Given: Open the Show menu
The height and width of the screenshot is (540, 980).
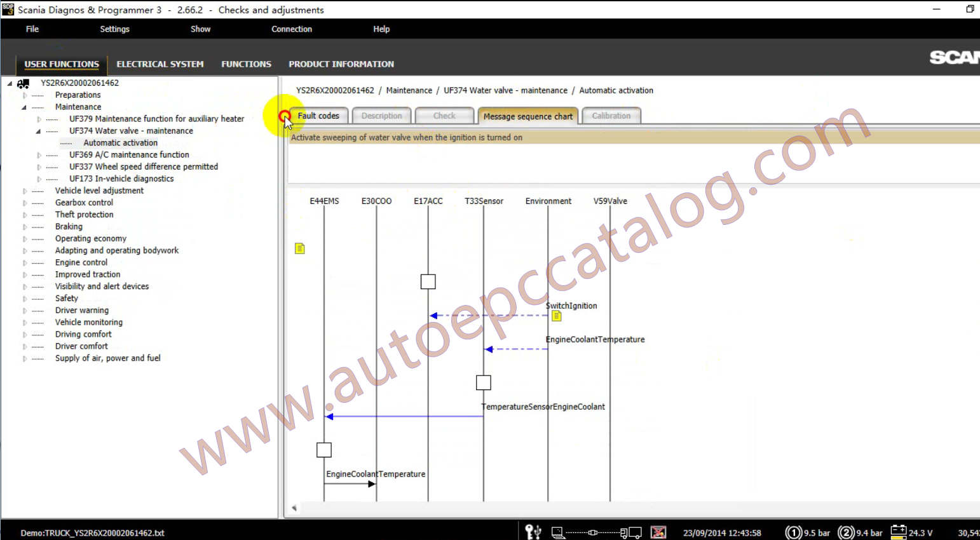Looking at the screenshot, I should coord(200,29).
